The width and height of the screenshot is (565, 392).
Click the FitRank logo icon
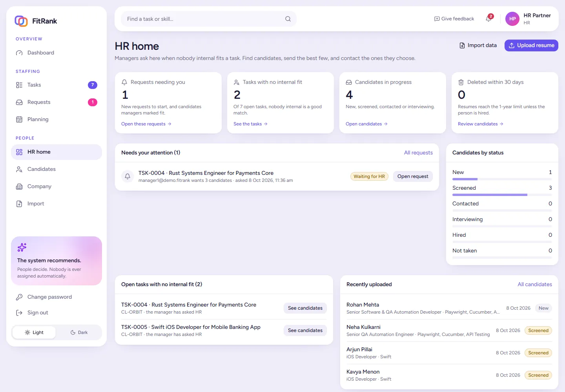point(21,21)
